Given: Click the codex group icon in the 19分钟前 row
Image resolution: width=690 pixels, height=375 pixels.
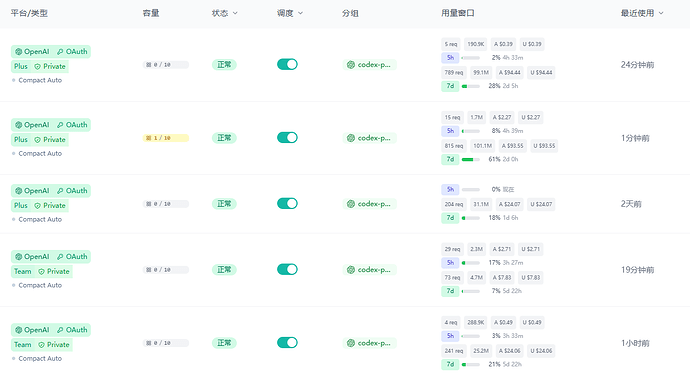Looking at the screenshot, I should coord(351,270).
